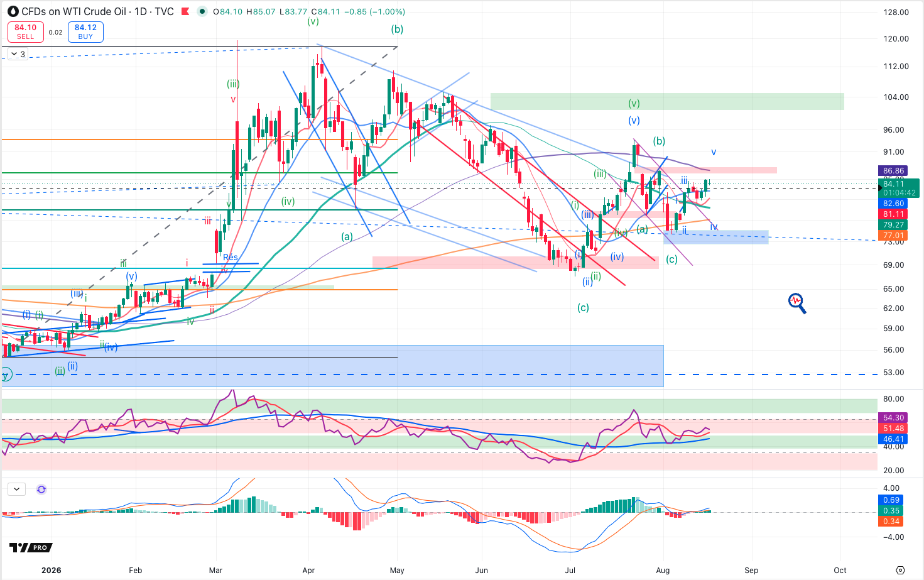Click the Sep label on the time axis
924x580 pixels.
[x=751, y=571]
